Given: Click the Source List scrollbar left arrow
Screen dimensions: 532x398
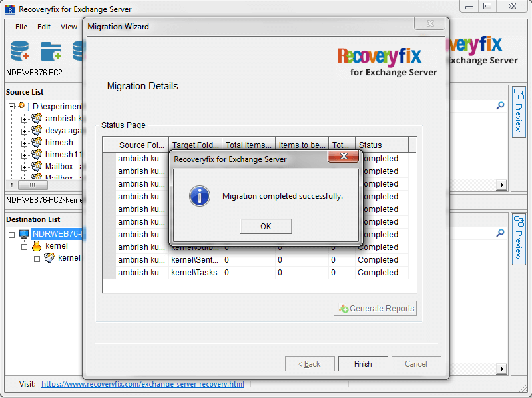Looking at the screenshot, I should coord(11,185).
